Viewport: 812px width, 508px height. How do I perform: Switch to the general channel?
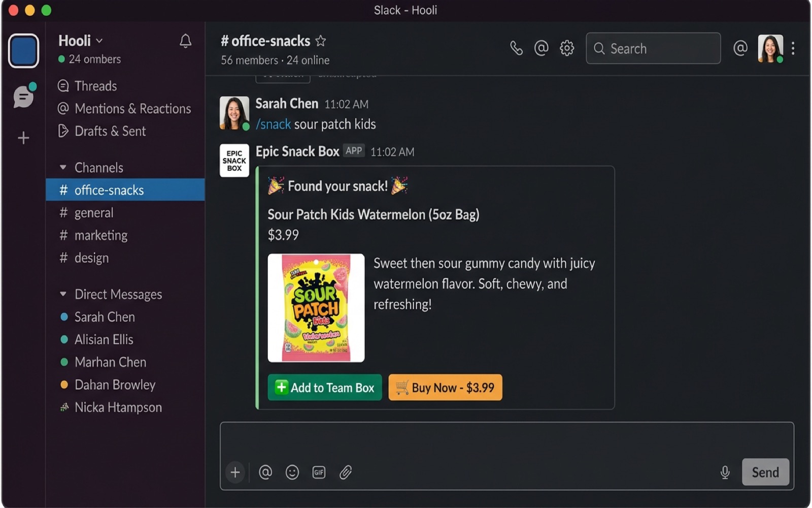coord(125,212)
